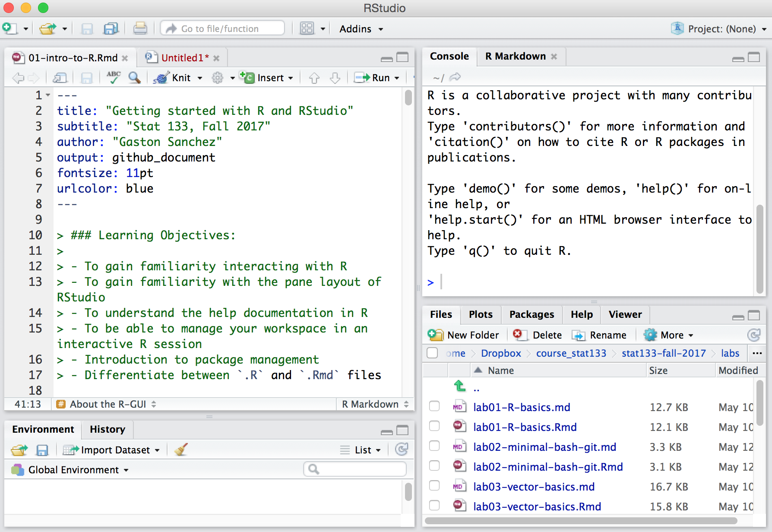
Task: Open the More gear dropdown in Files
Action: pyautogui.click(x=668, y=335)
